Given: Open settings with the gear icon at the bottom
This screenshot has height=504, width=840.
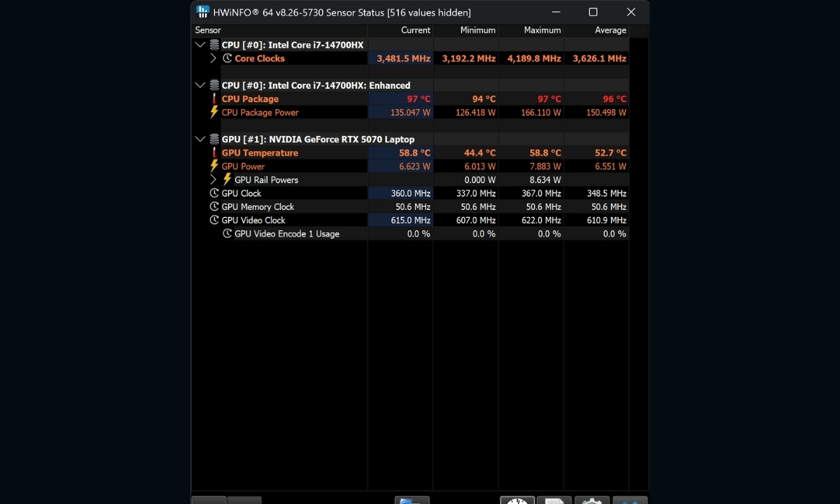Looking at the screenshot, I should click(591, 500).
